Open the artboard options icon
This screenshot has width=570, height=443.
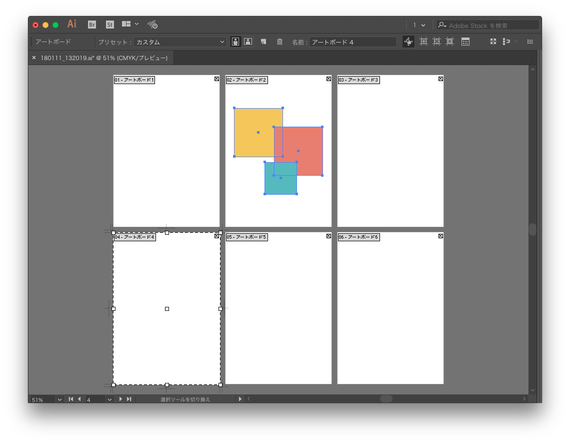[465, 42]
